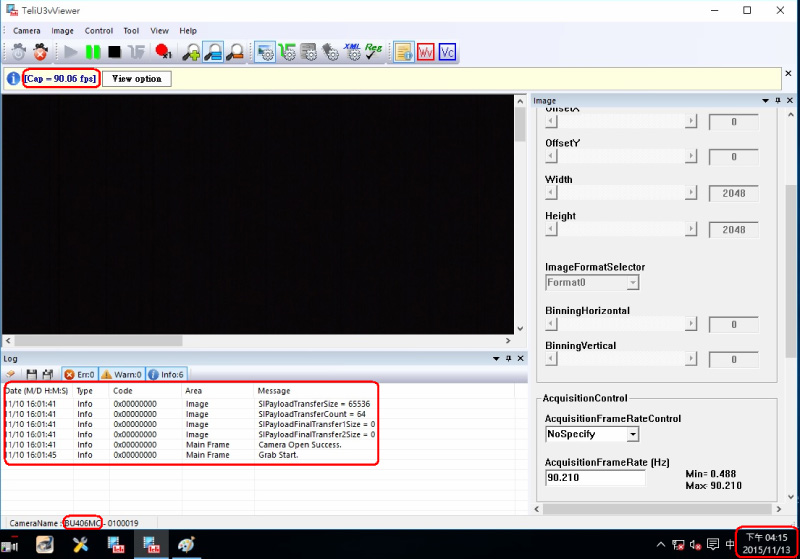Screen dimensions: 800x559
Task: Click the Width value field 2048
Action: click(x=734, y=193)
